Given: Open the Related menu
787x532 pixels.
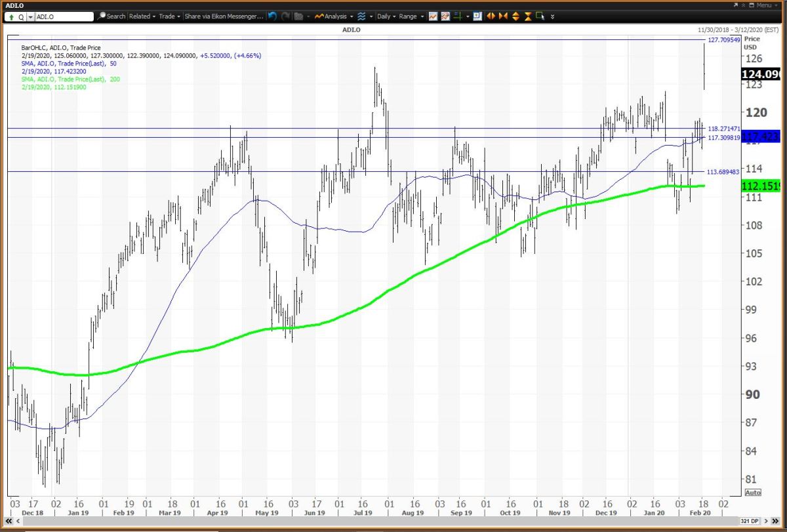Looking at the screenshot, I should (142, 16).
